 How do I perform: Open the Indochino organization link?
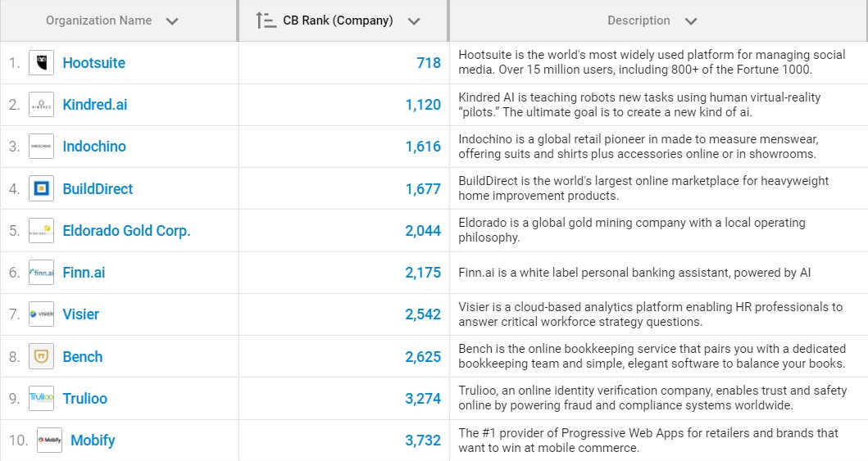94,147
